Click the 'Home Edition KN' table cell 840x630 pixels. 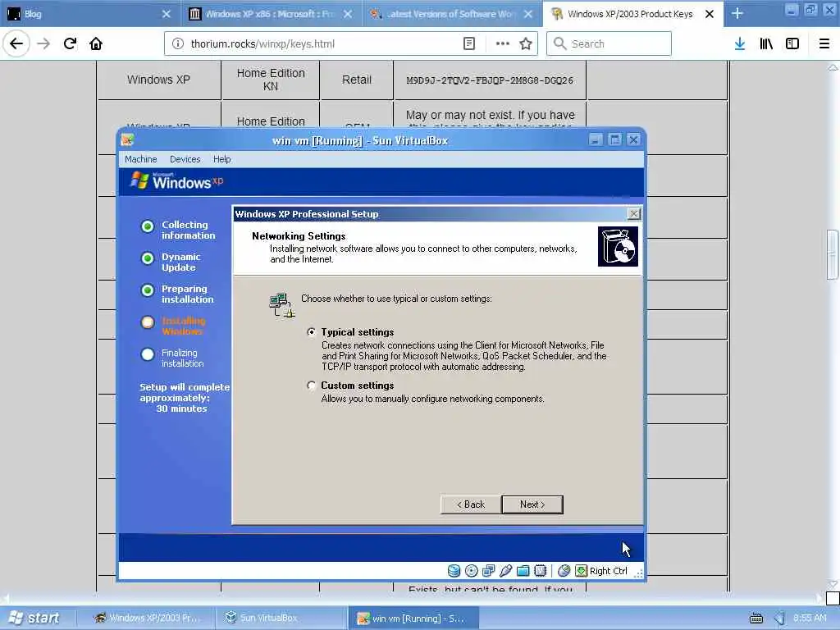(271, 80)
